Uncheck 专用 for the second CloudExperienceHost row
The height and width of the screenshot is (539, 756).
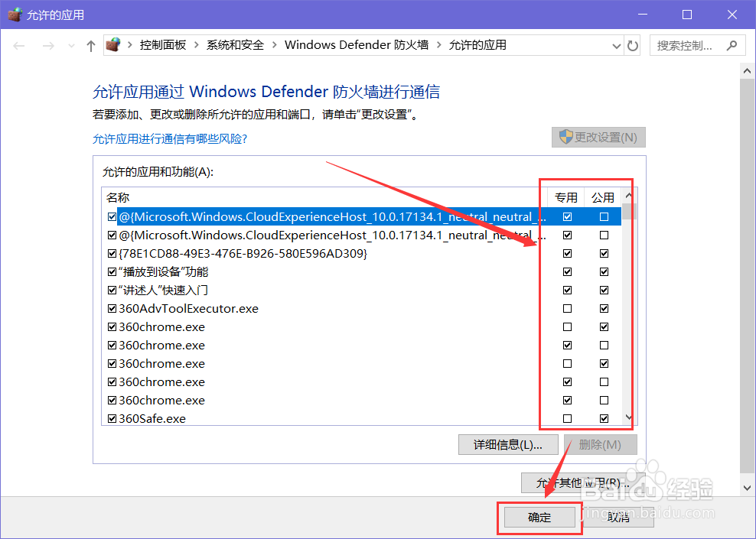(568, 235)
